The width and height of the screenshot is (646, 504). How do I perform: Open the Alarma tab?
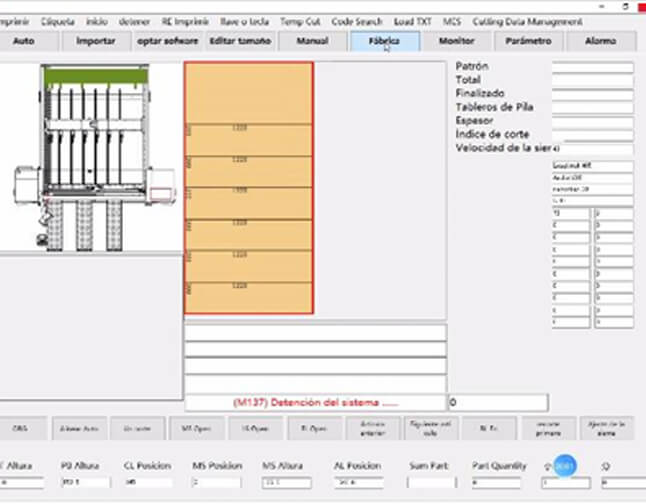tap(601, 41)
